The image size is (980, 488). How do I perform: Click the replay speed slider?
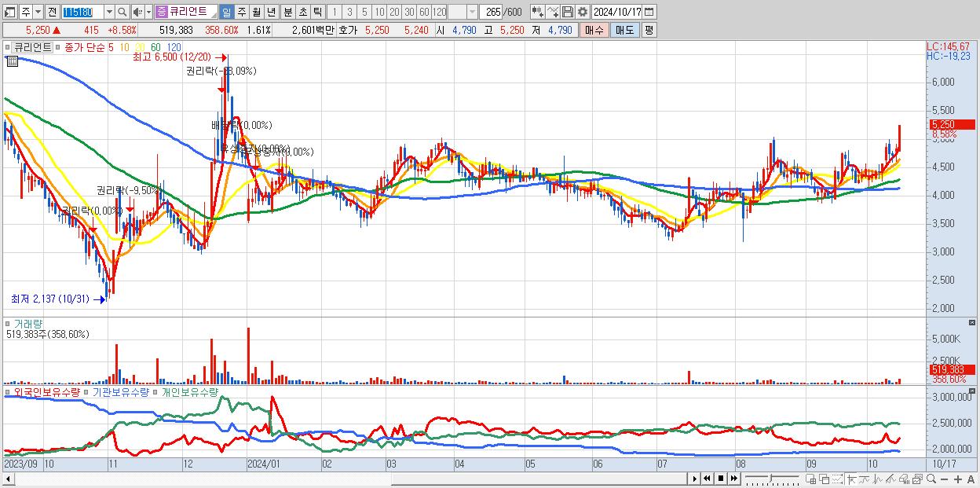point(772,479)
